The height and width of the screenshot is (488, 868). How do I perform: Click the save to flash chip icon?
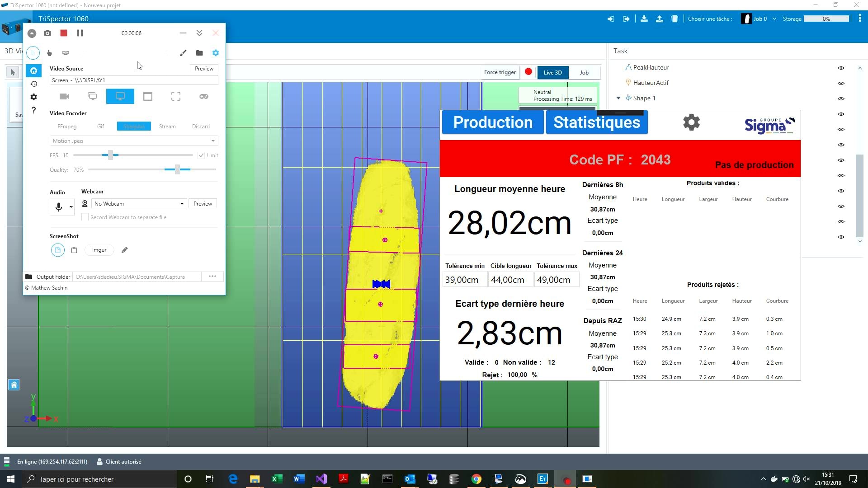(675, 19)
